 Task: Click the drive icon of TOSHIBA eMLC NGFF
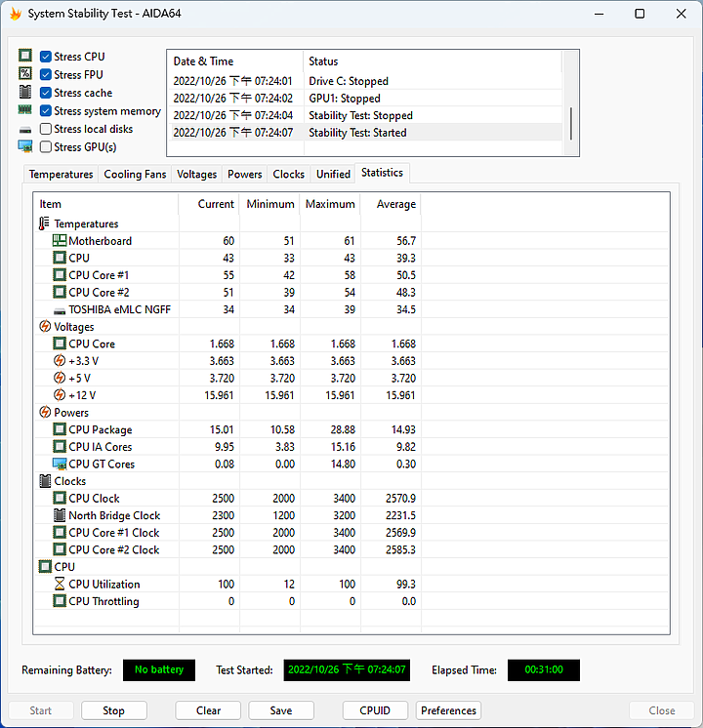(60, 310)
